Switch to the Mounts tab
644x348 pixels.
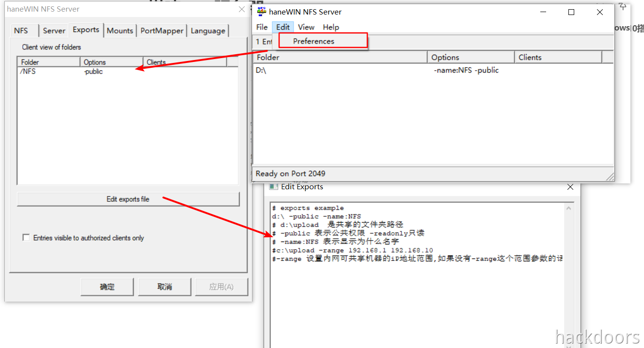coord(120,30)
